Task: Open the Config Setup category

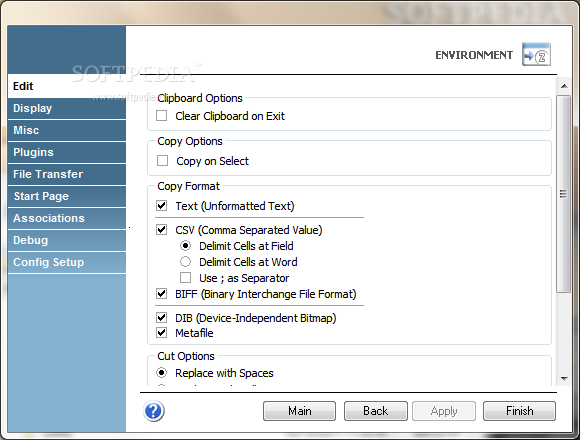Action: pos(67,262)
